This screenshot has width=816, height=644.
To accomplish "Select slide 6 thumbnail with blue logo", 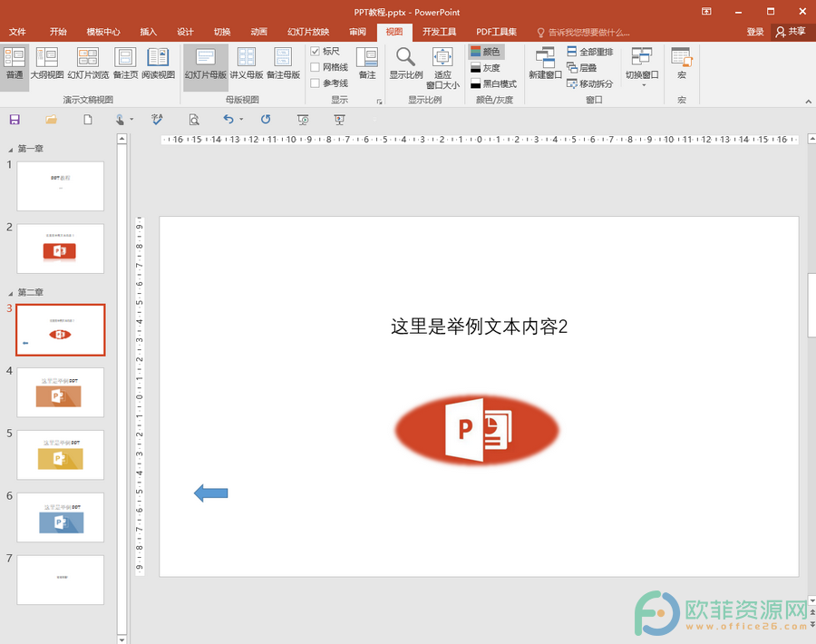I will pos(61,517).
